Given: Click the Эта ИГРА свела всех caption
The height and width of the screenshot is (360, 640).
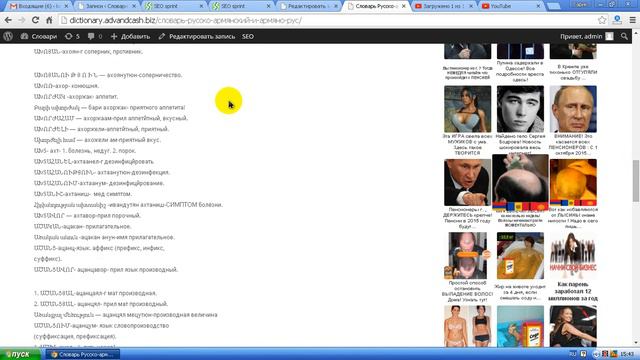Looking at the screenshot, I should [467, 144].
